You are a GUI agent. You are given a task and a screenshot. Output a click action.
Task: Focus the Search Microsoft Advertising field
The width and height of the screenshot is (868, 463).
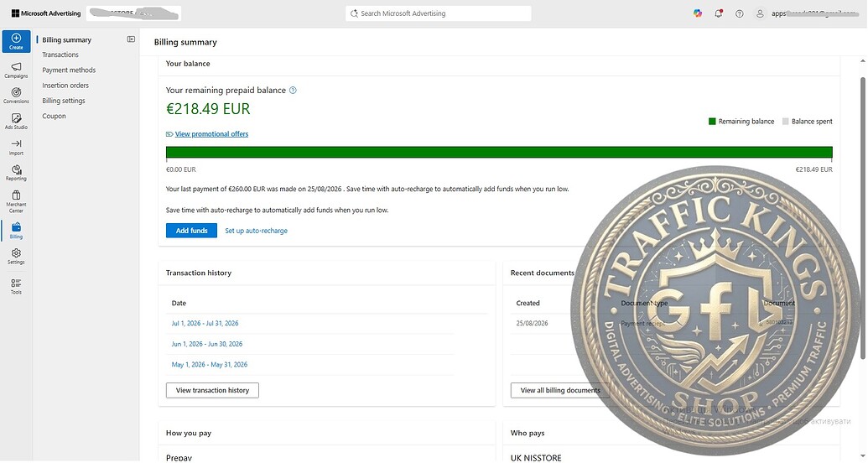pyautogui.click(x=439, y=13)
